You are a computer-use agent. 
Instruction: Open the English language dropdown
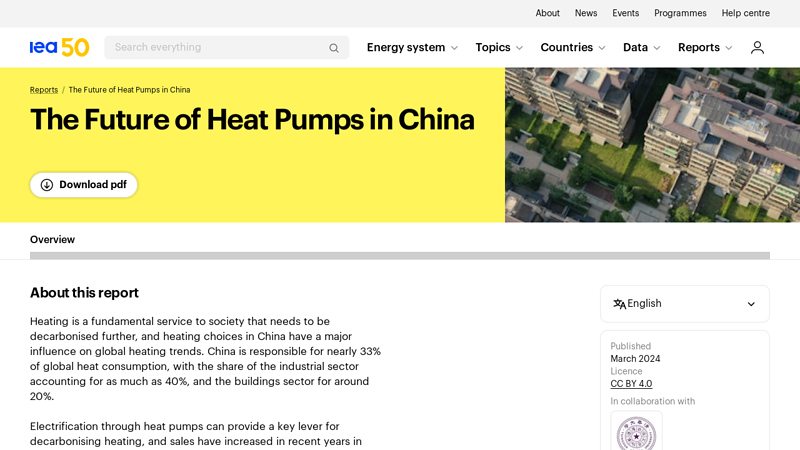point(685,304)
